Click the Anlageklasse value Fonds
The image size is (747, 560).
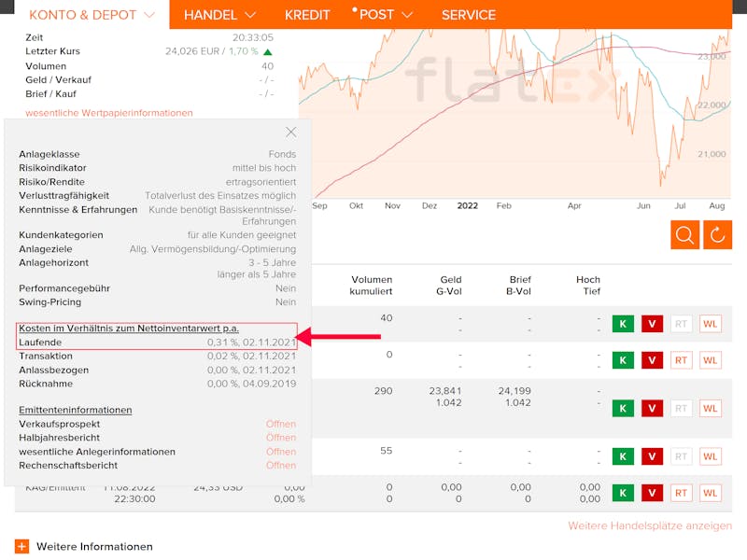point(282,154)
